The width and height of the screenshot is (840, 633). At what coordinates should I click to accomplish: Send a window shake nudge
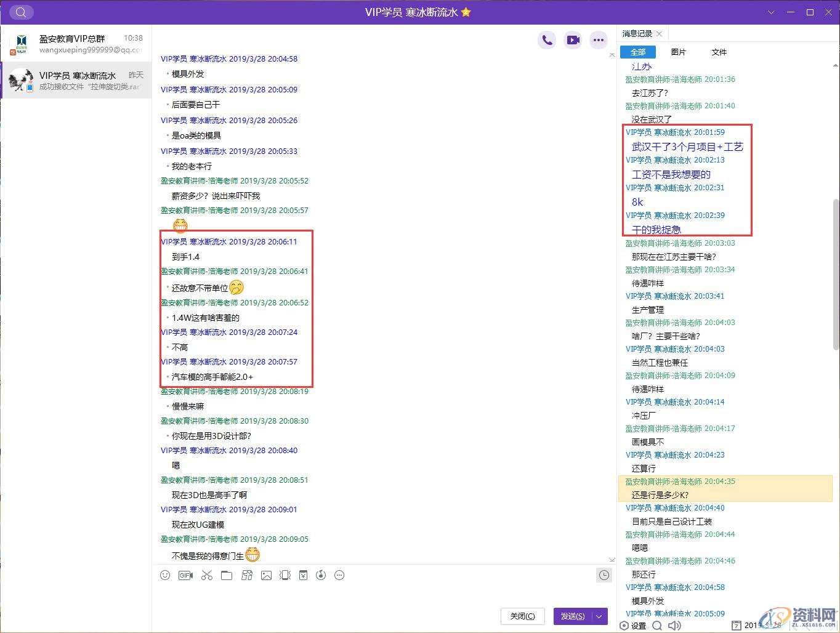pyautogui.click(x=285, y=575)
